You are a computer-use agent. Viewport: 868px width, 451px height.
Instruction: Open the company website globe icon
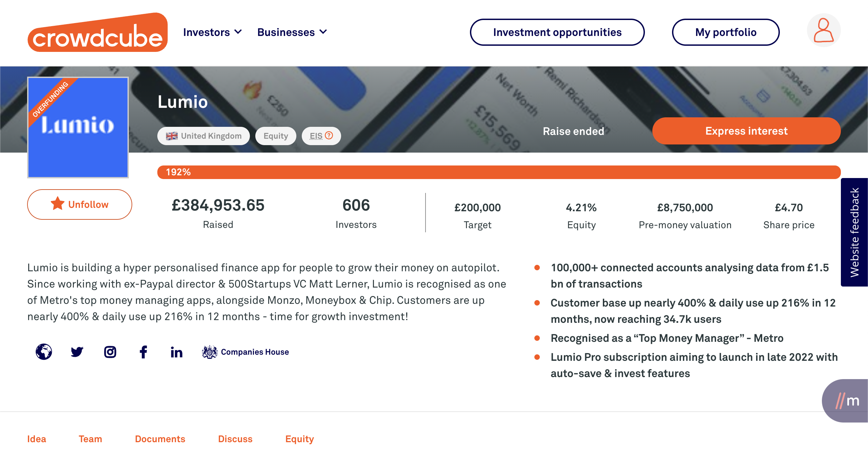point(44,352)
